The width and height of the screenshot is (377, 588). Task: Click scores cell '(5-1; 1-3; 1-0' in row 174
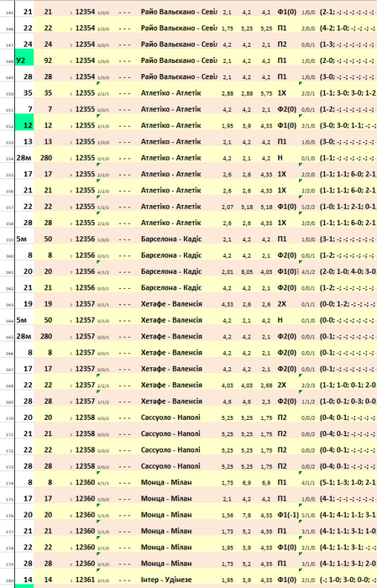tap(348, 483)
